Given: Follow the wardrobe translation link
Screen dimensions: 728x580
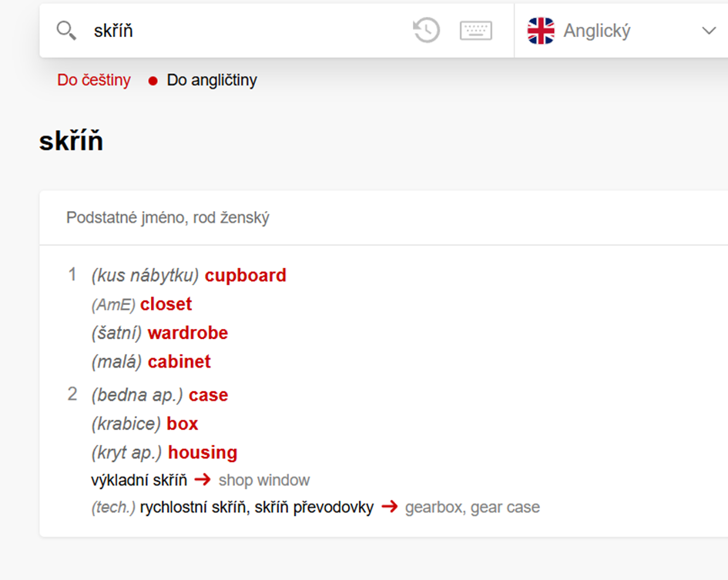Looking at the screenshot, I should click(187, 333).
